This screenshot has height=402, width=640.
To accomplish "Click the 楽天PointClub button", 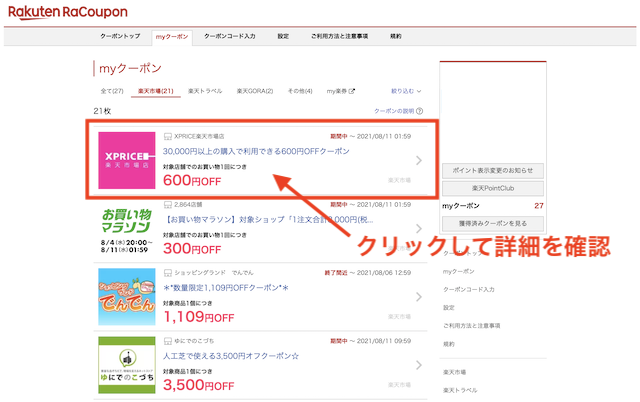I will 493,188.
